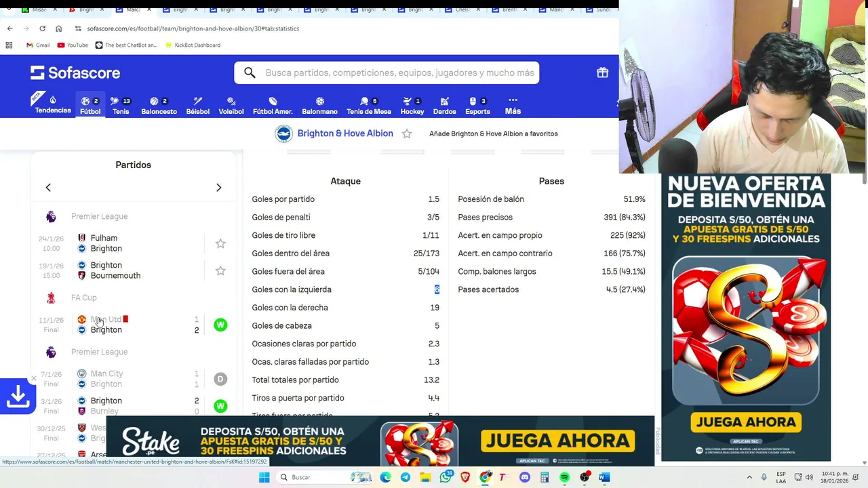Go to the browser home page button
Screen dimensions: 868x488
(58, 28)
